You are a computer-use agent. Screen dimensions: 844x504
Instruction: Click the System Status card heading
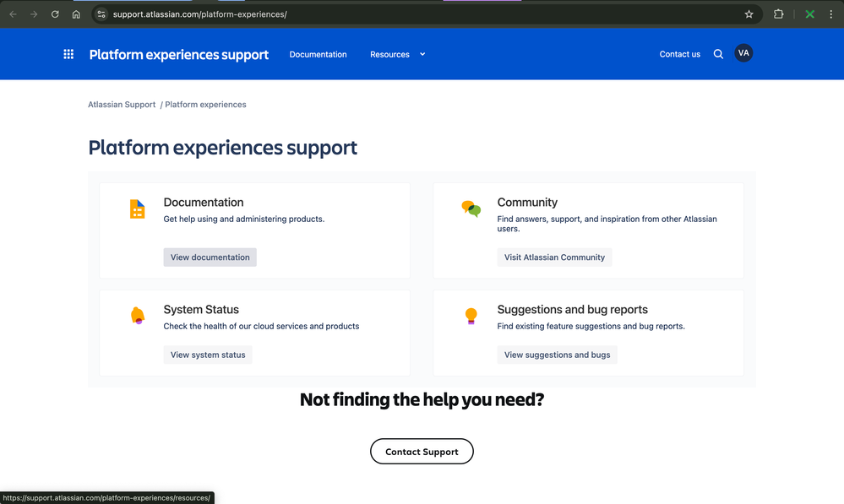[201, 309]
